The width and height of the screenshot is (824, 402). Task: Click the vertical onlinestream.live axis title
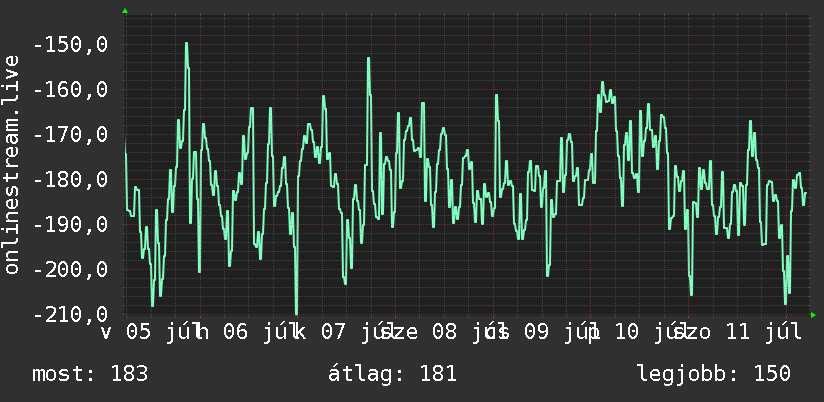tap(12, 164)
